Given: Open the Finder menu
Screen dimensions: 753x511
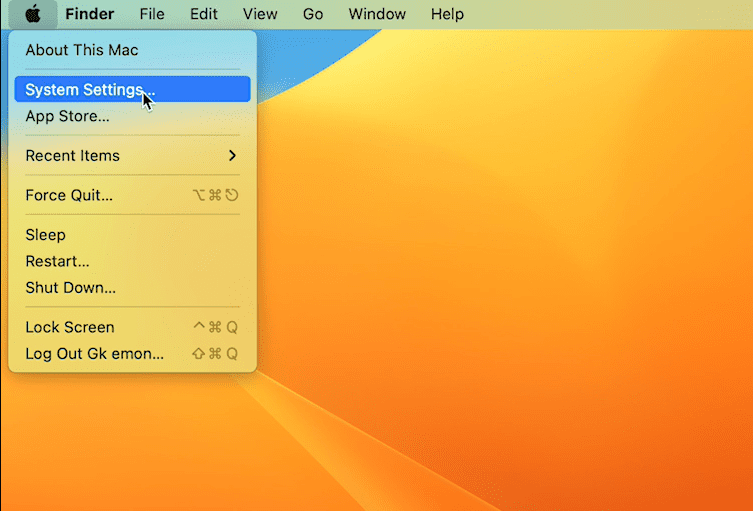Looking at the screenshot, I should (x=90, y=14).
